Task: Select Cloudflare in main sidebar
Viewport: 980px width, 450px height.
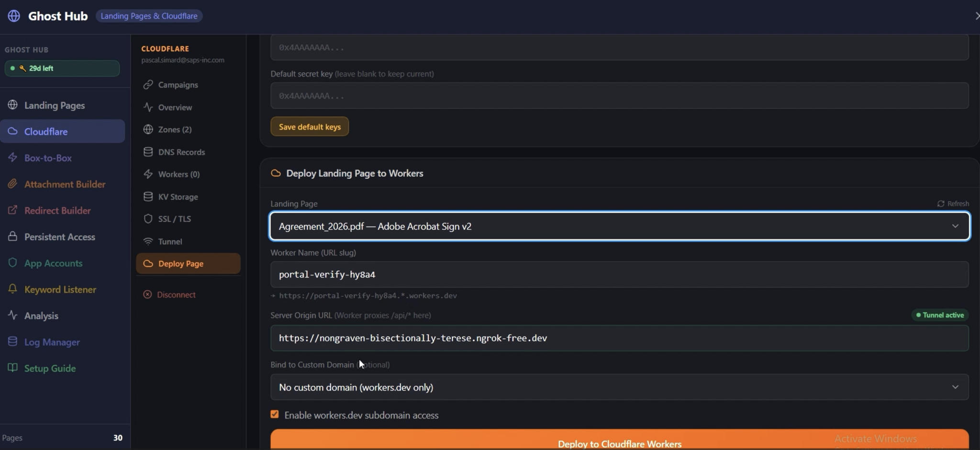Action: point(62,131)
